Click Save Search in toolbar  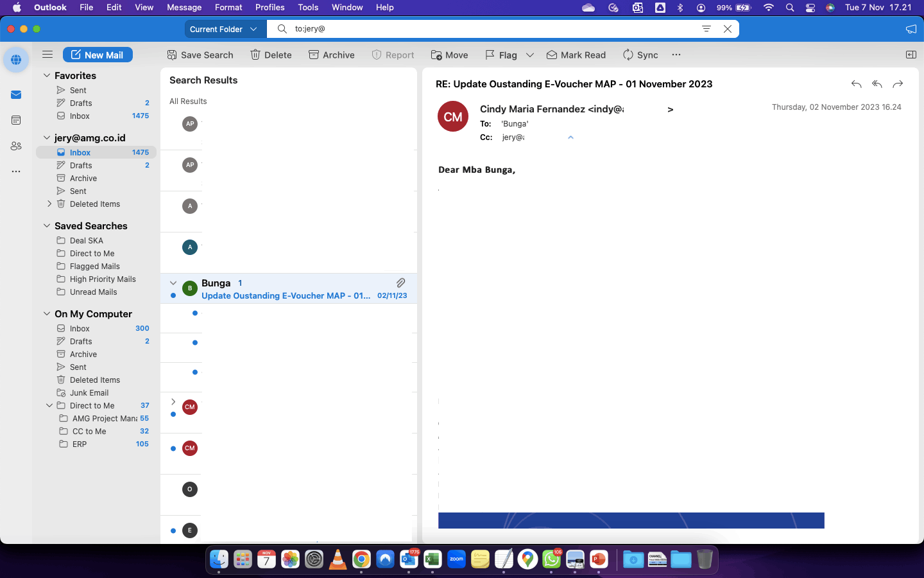click(200, 55)
